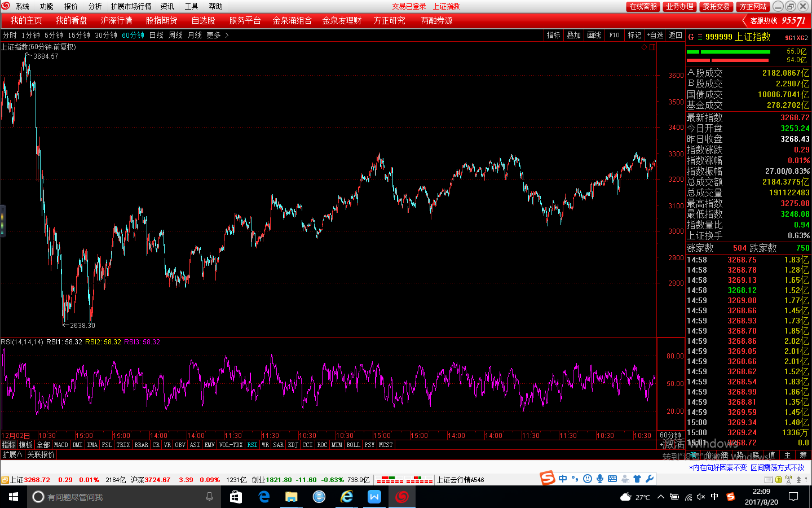Switch chart to 周线 period
Screen dimensions: 812x508
[175, 35]
